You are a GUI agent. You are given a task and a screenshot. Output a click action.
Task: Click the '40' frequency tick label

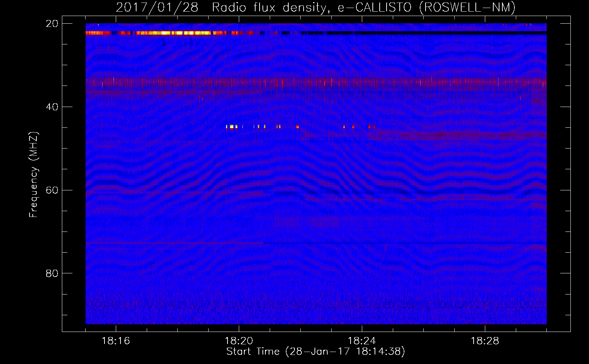click(52, 107)
